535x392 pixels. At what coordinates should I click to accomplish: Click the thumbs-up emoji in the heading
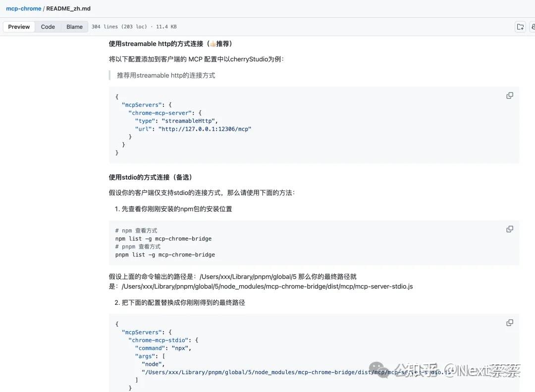pyautogui.click(x=213, y=44)
